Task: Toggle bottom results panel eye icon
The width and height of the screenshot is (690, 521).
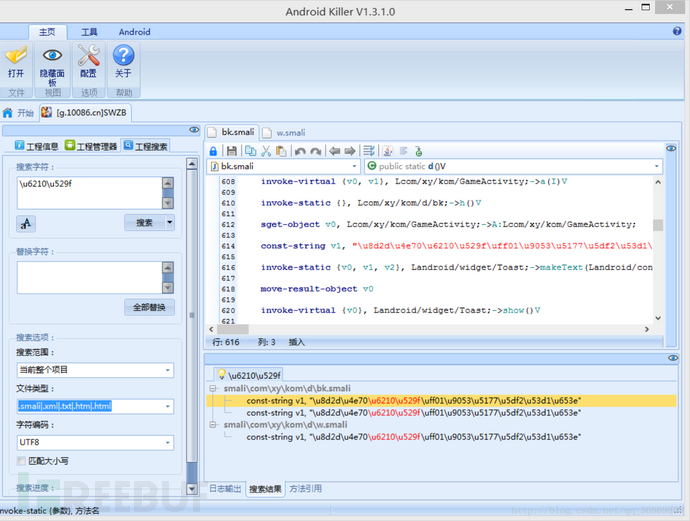Action: pyautogui.click(x=673, y=358)
